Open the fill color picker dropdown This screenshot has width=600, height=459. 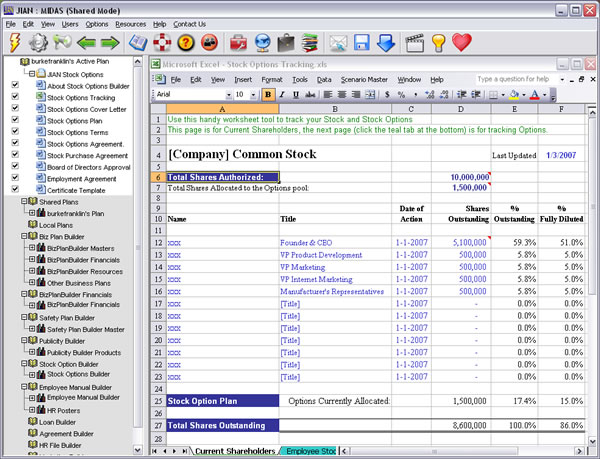524,95
